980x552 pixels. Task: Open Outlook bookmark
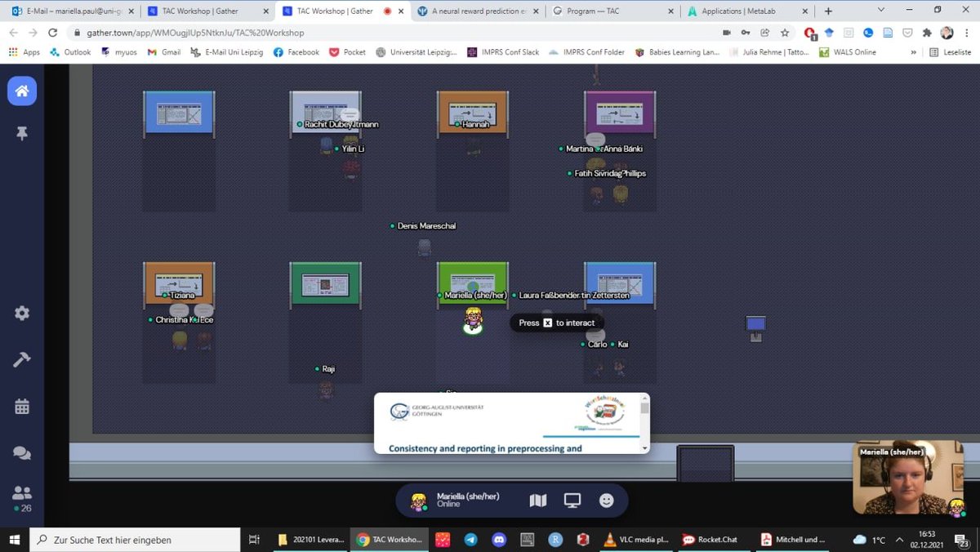[x=70, y=52]
